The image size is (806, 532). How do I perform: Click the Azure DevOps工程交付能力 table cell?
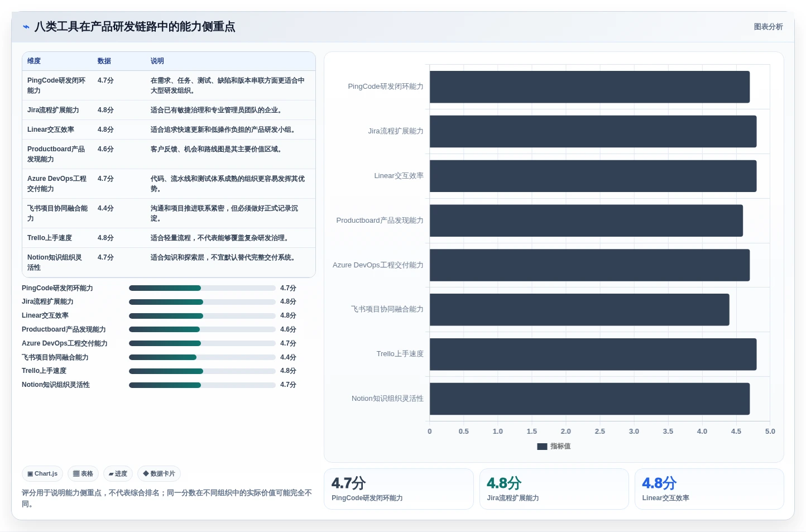coord(57,184)
